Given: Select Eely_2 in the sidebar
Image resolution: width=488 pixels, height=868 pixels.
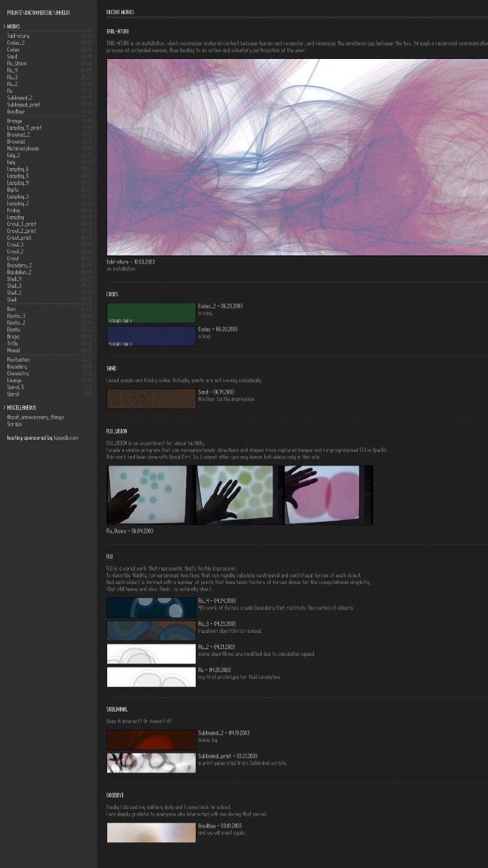Looking at the screenshot, I should tap(14, 155).
